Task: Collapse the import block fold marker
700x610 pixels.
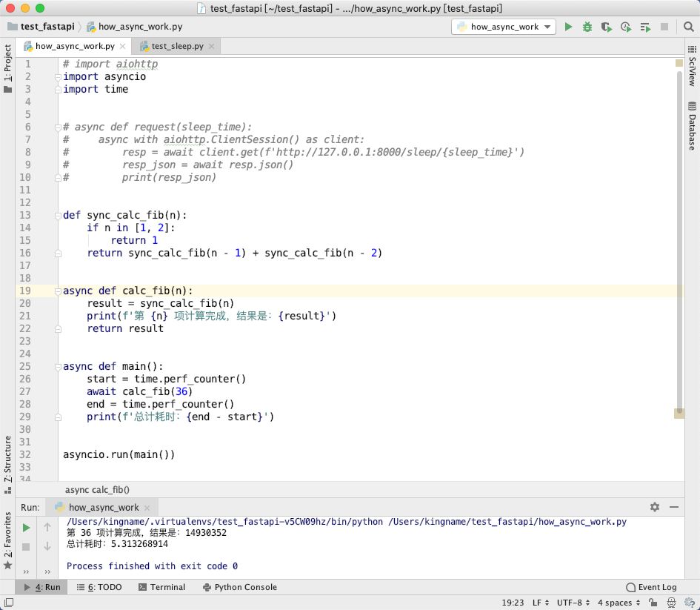Action: (x=58, y=77)
